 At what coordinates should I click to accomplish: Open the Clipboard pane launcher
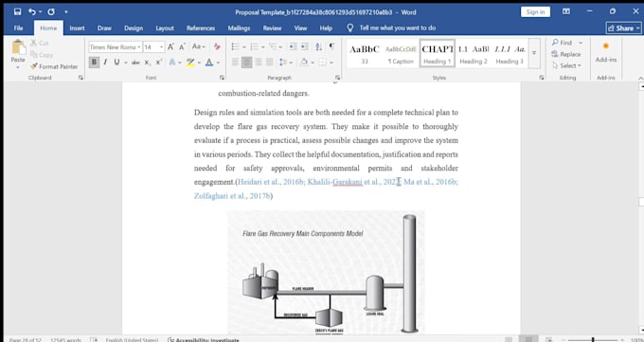(80, 78)
